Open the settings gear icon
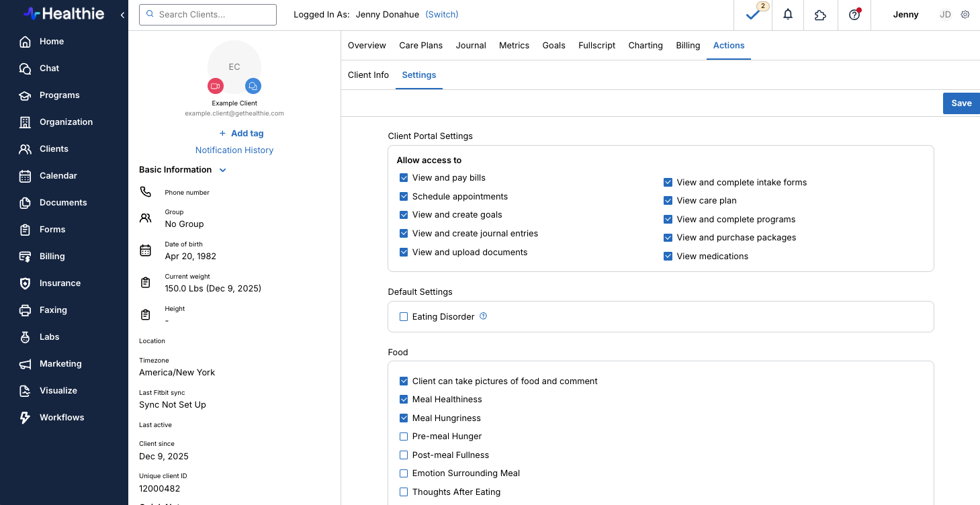 965,15
